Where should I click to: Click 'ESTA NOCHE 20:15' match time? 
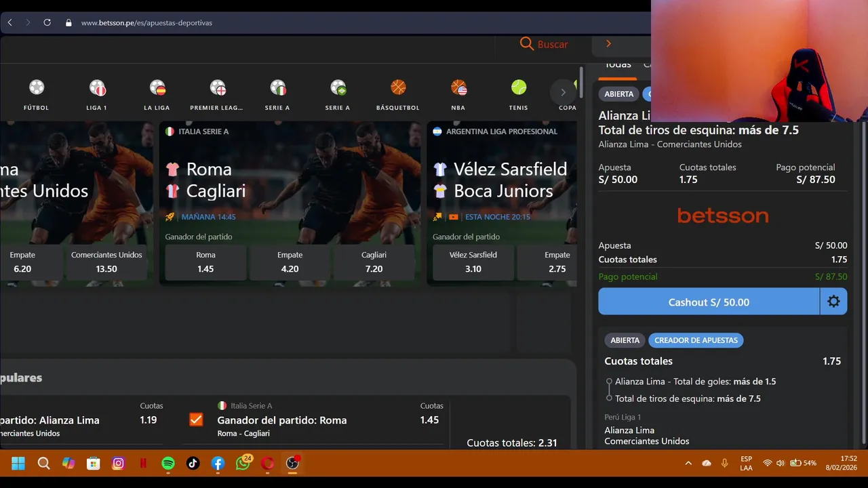coord(498,217)
